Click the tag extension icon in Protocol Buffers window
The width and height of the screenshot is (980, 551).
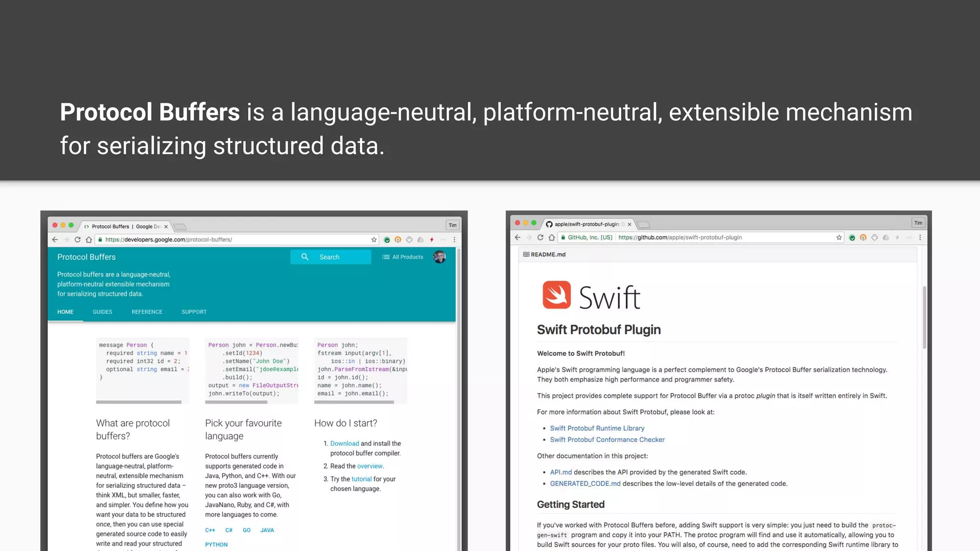click(409, 240)
